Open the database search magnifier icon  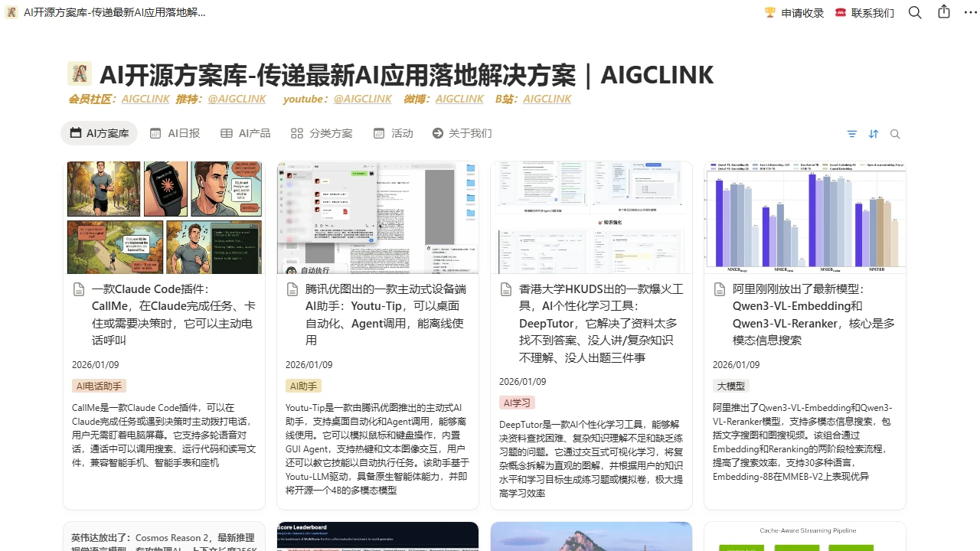coord(894,134)
